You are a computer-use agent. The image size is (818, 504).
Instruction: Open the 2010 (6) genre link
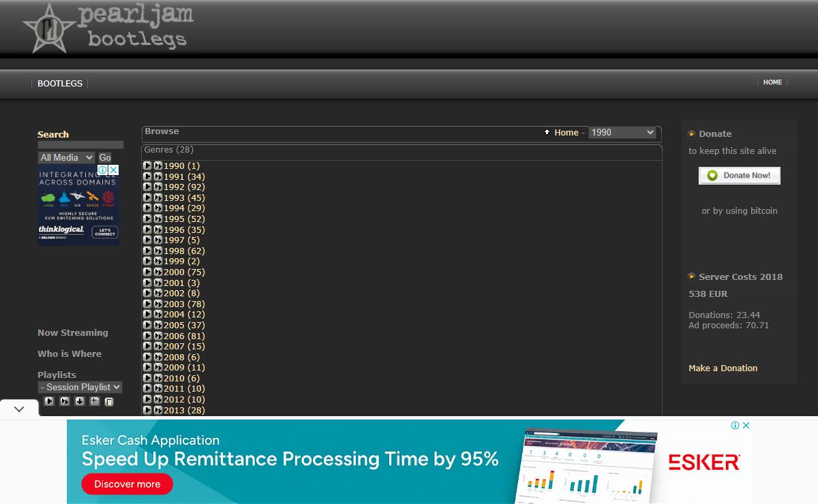click(182, 379)
